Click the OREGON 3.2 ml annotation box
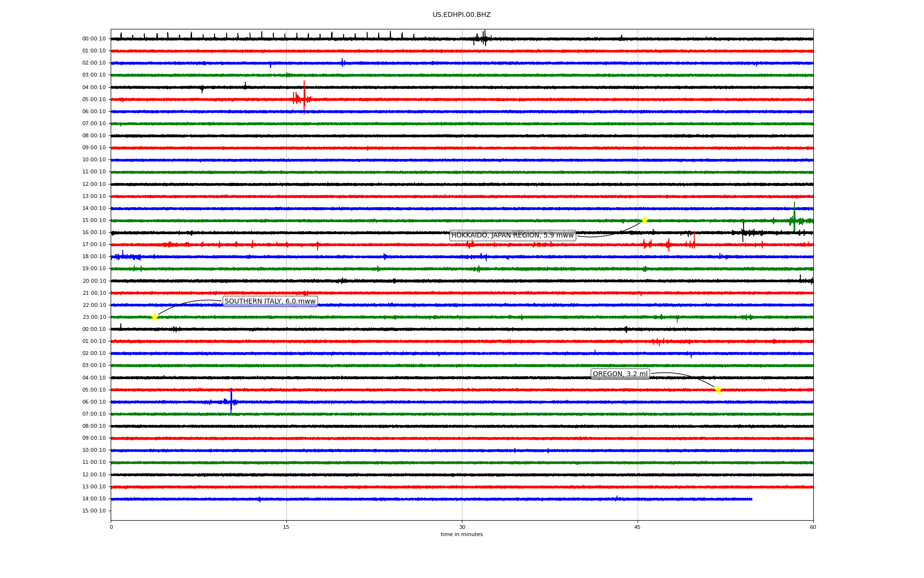Image resolution: width=924 pixels, height=578 pixels. tap(620, 374)
